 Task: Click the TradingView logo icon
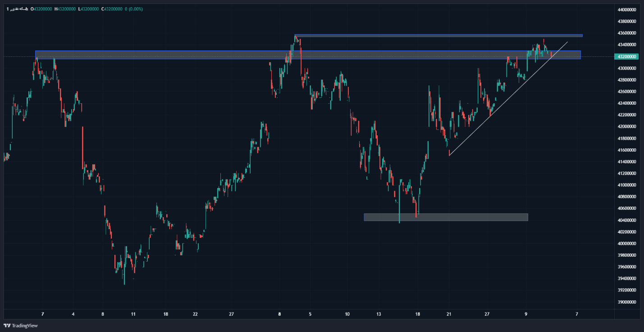tap(7, 326)
